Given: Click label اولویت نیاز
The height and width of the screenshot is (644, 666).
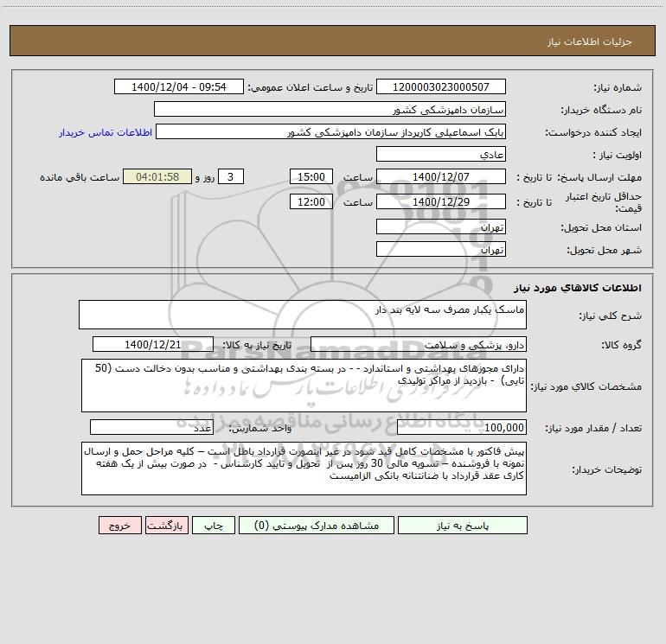Looking at the screenshot, I should [618, 156].
